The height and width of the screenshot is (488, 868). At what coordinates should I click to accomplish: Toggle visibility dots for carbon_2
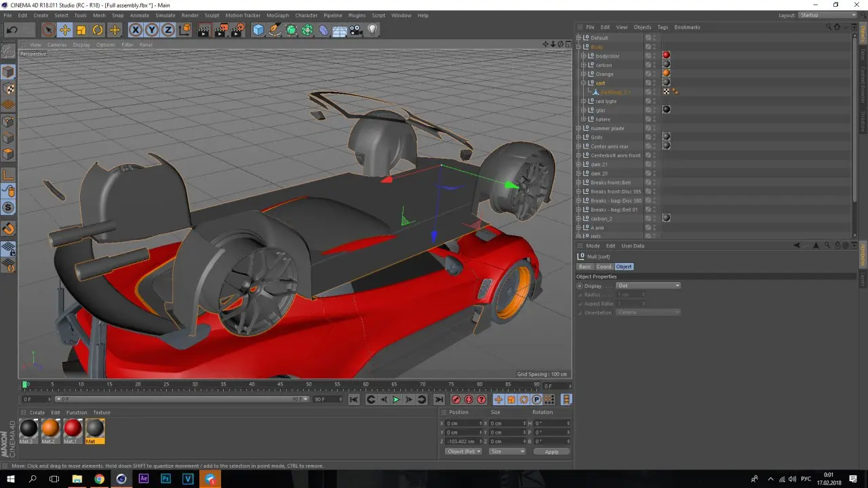654,218
